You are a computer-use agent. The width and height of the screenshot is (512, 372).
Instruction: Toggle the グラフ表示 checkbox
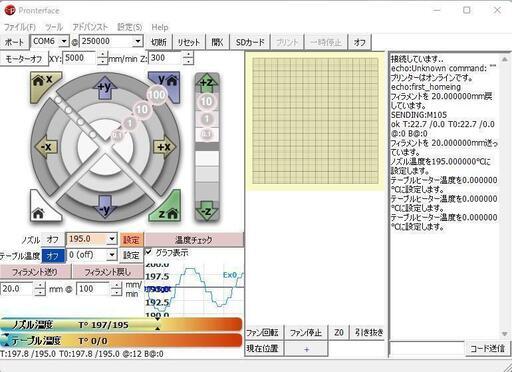[x=149, y=252]
